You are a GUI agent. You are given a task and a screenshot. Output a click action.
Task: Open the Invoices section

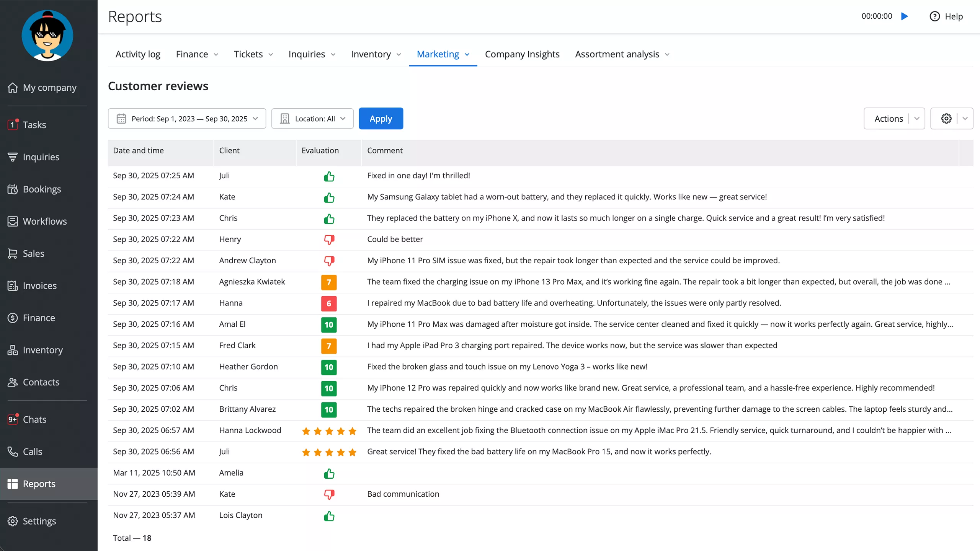point(39,285)
